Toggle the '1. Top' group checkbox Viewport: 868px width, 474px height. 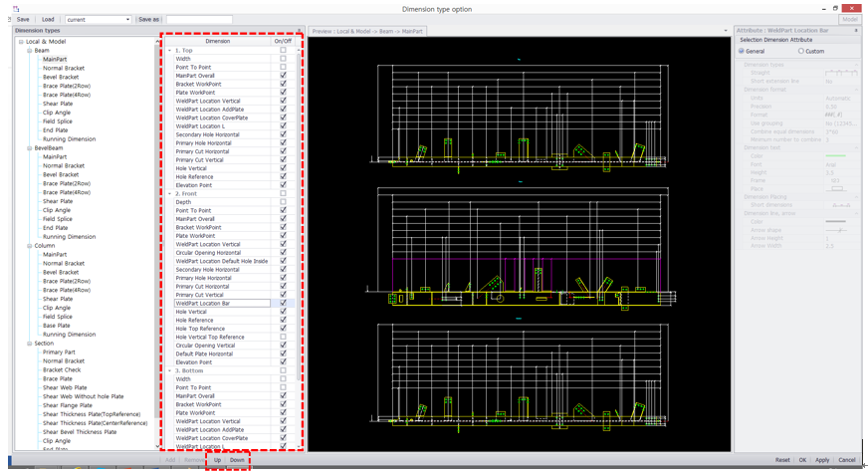click(283, 51)
